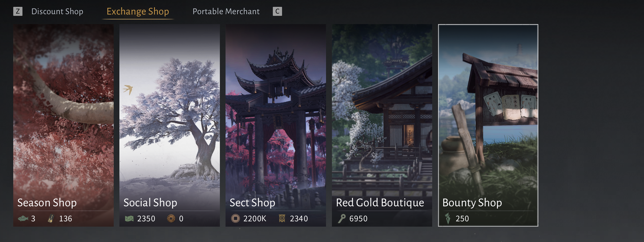Click the key icon beside 6950
Image resolution: width=644 pixels, height=242 pixels.
pos(341,219)
